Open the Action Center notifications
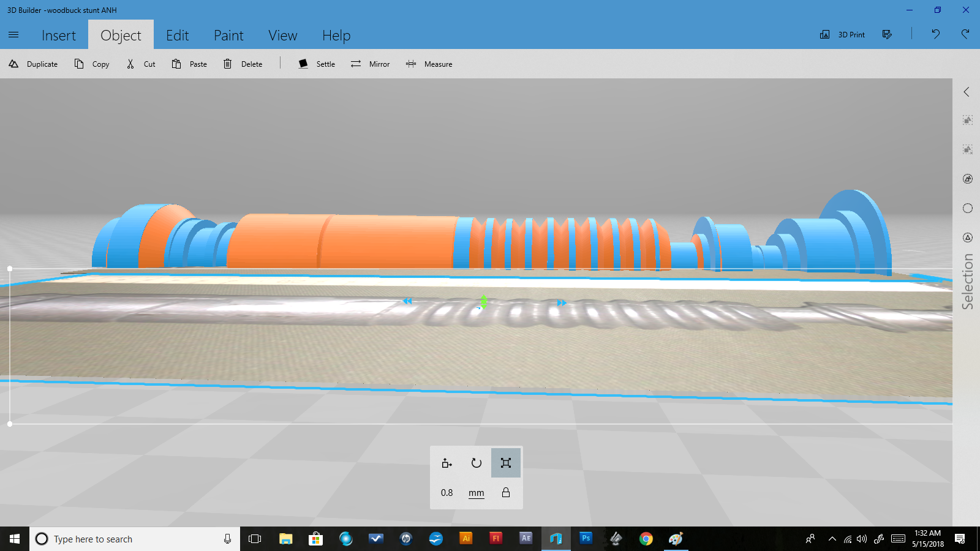The width and height of the screenshot is (980, 551). click(960, 539)
